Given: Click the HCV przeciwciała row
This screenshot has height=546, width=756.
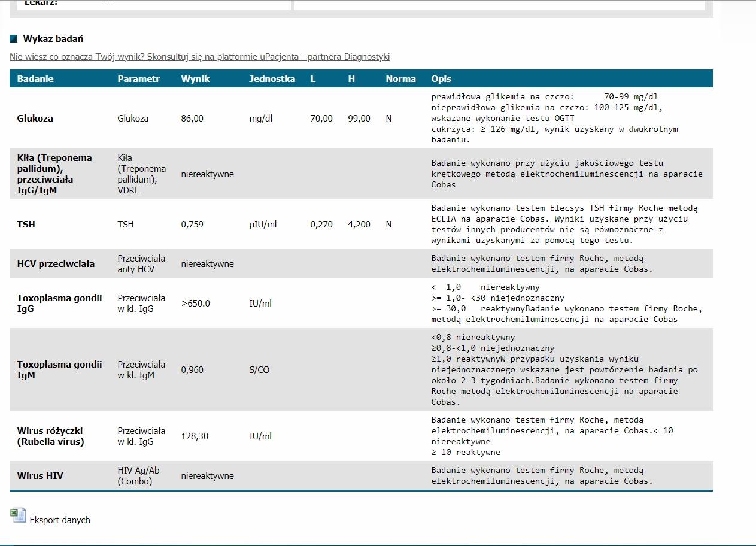Looking at the screenshot, I should click(x=361, y=264).
